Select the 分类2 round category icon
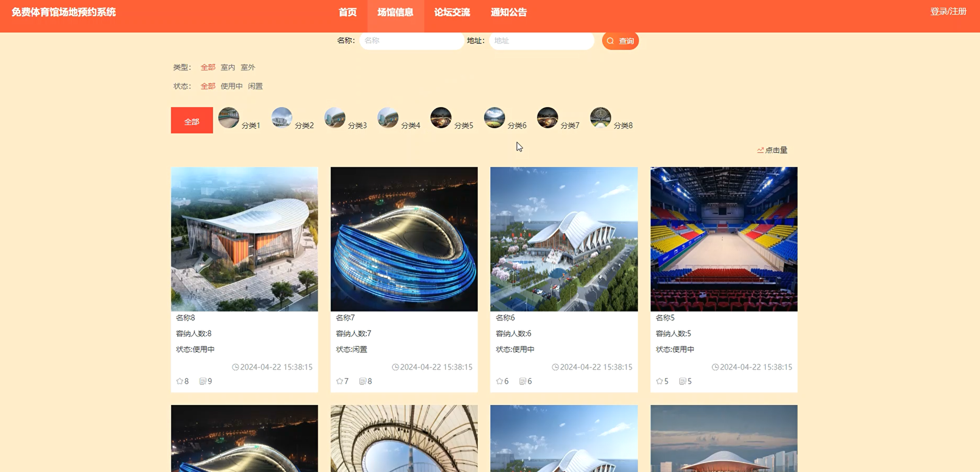The height and width of the screenshot is (472, 980). (282, 117)
